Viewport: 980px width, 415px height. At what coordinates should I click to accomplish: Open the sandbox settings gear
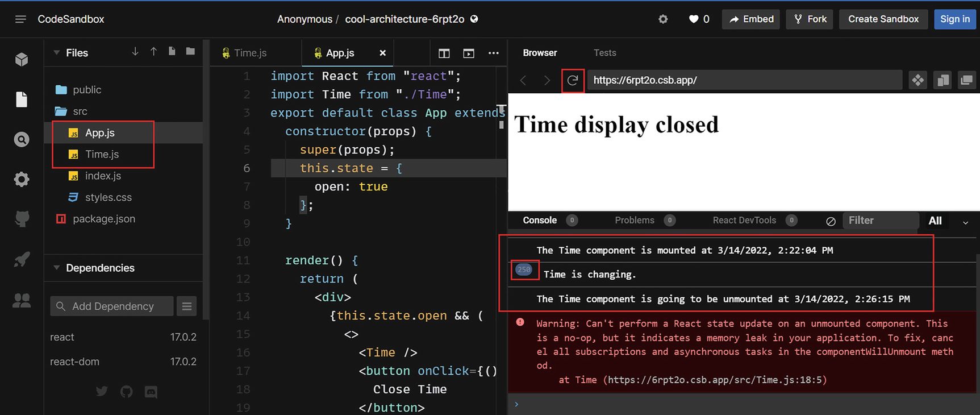663,19
